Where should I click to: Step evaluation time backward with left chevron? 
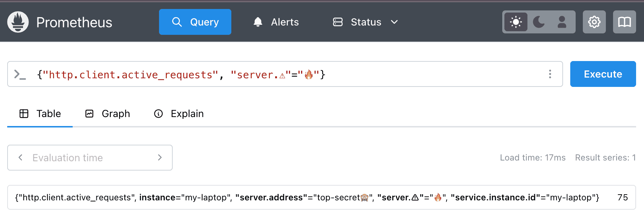click(21, 158)
